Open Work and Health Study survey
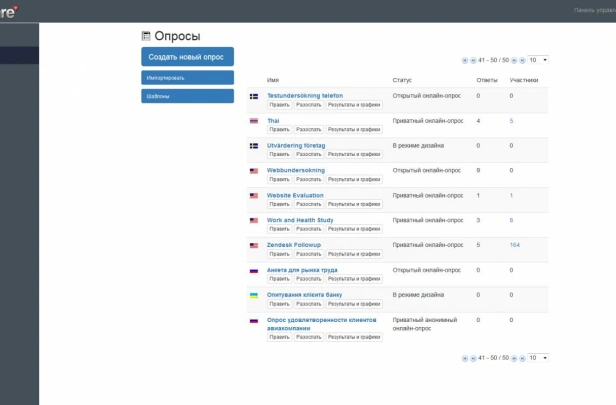The width and height of the screenshot is (616, 405). (300, 220)
